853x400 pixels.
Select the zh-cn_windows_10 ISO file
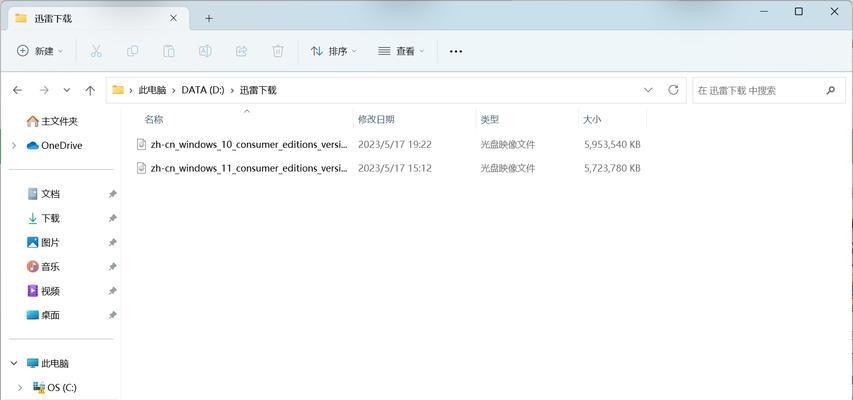pyautogui.click(x=249, y=145)
